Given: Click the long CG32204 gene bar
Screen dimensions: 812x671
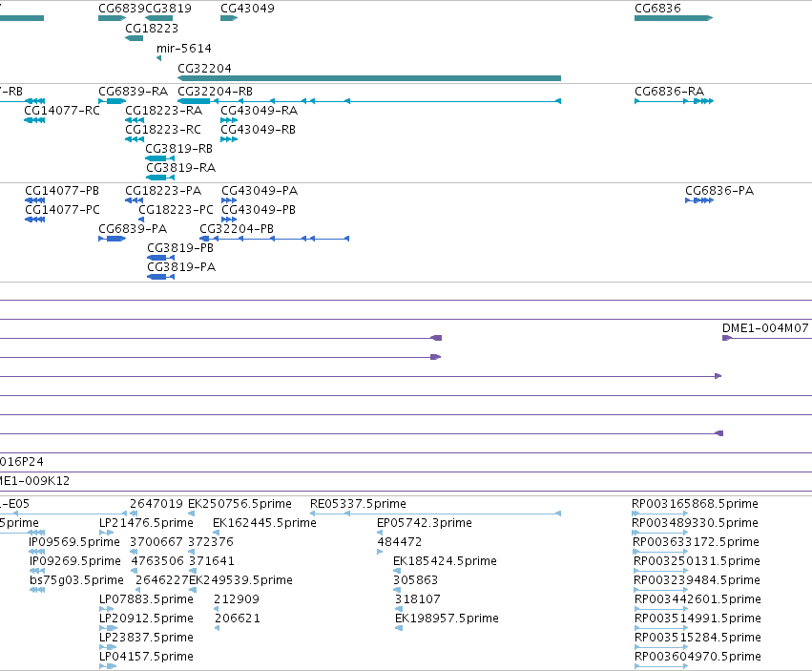Looking at the screenshot, I should [x=369, y=78].
